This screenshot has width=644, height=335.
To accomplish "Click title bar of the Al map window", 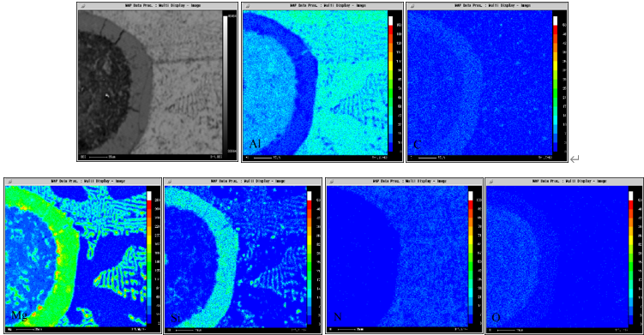I will tap(322, 6).
